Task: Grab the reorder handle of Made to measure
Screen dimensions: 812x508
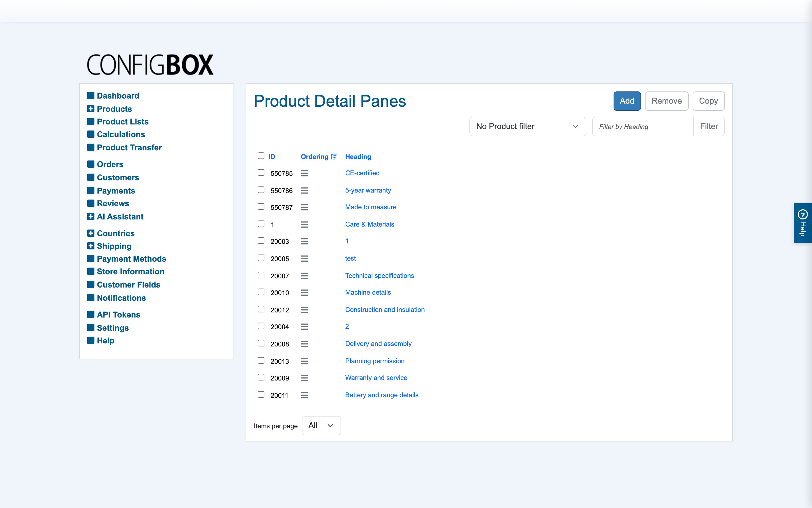Action: pos(304,207)
